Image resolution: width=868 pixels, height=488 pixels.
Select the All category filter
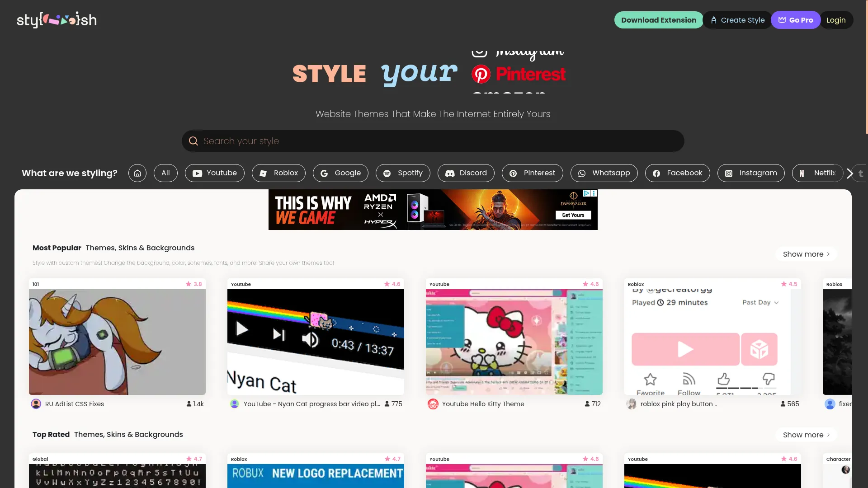point(165,173)
